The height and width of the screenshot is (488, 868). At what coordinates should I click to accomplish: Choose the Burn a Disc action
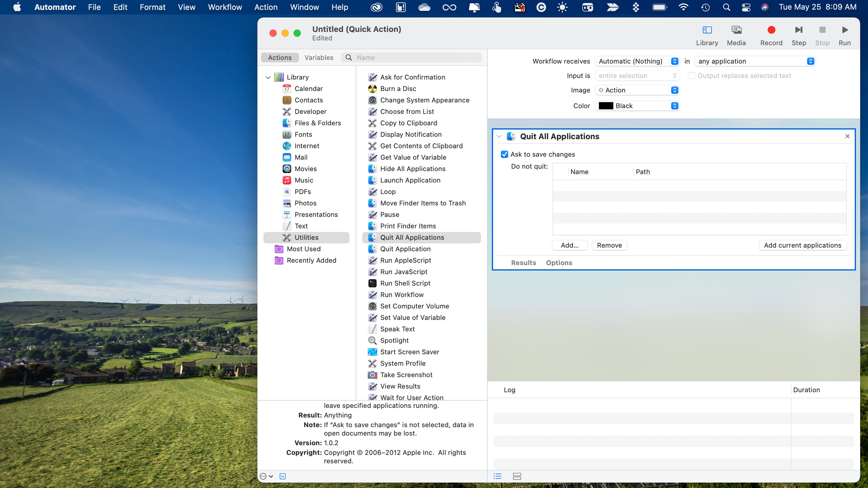click(x=398, y=89)
